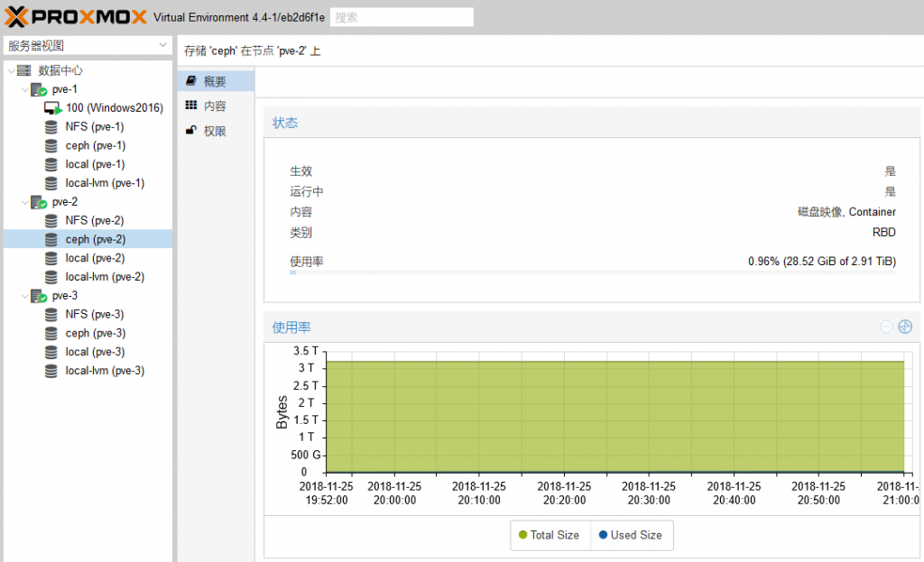
Task: Click the 类别 row label
Action: tap(300, 232)
